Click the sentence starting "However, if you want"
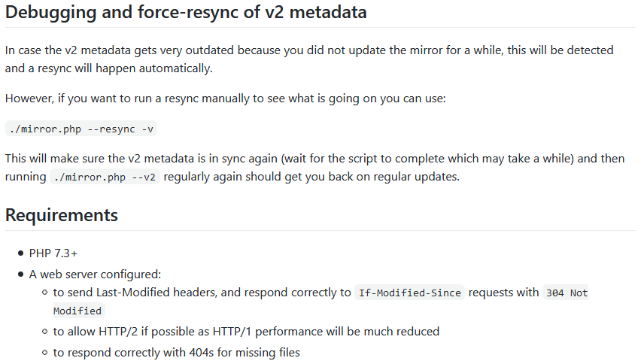This screenshot has height=364, width=644. click(226, 99)
